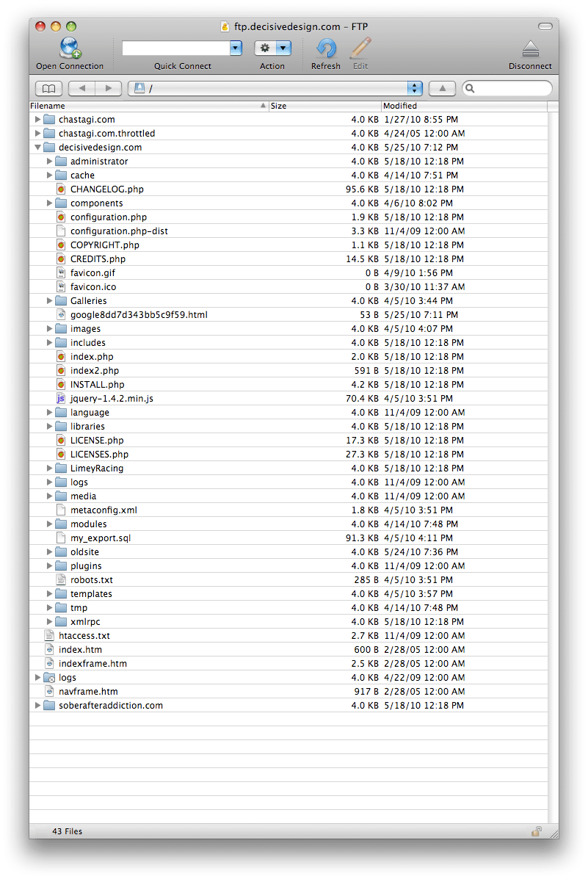Select the jquery-1.4.2.min.js script icon

click(61, 399)
